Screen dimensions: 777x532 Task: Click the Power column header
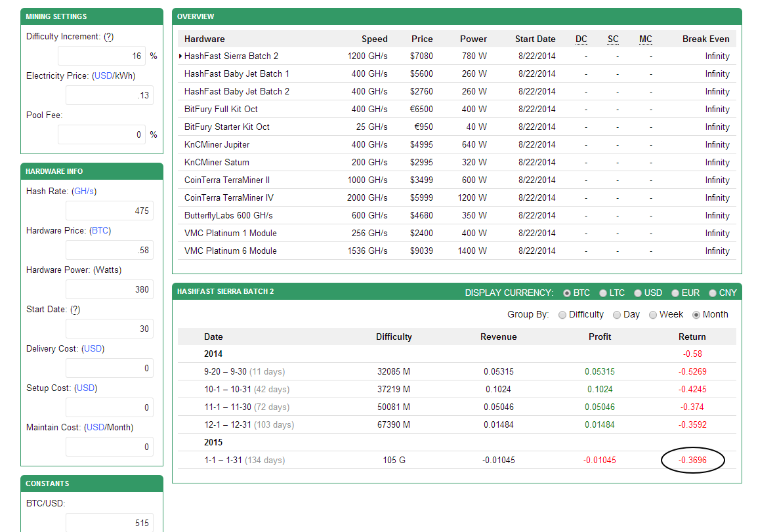[473, 39]
